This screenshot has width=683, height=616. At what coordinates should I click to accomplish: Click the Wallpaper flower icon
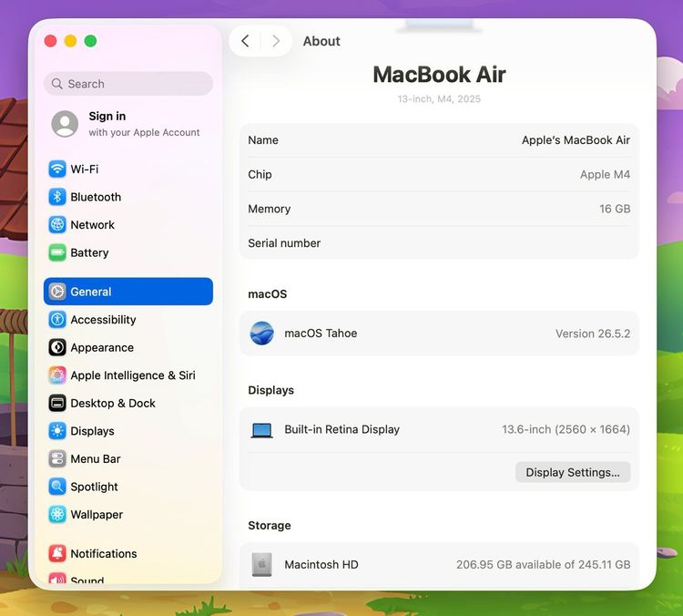(x=57, y=515)
